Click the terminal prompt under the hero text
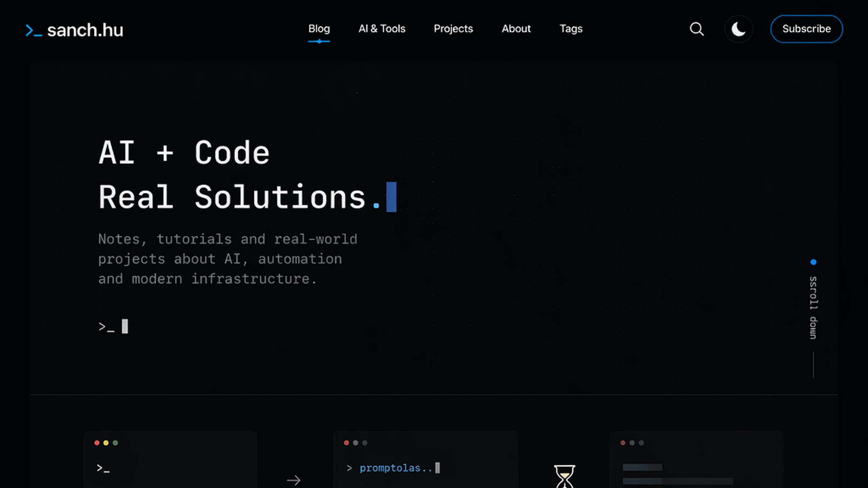Image resolution: width=868 pixels, height=488 pixels. [x=113, y=326]
